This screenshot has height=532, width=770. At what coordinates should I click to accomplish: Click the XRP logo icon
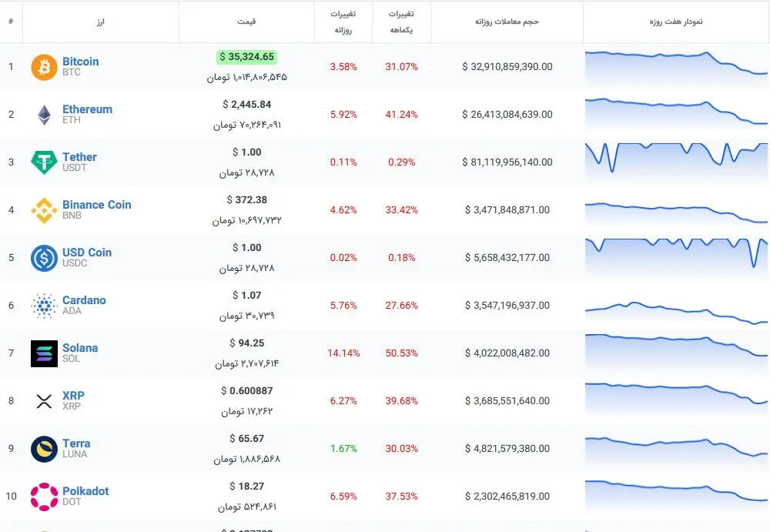tap(44, 401)
